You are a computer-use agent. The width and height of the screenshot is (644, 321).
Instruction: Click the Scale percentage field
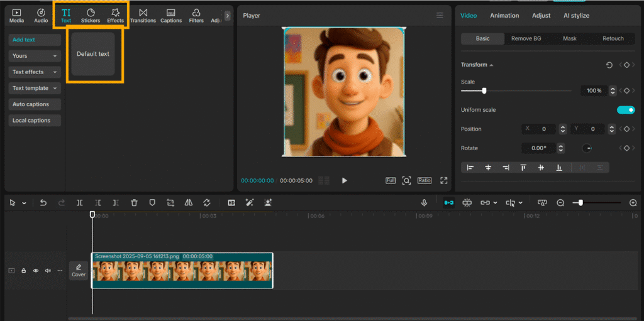click(x=594, y=90)
